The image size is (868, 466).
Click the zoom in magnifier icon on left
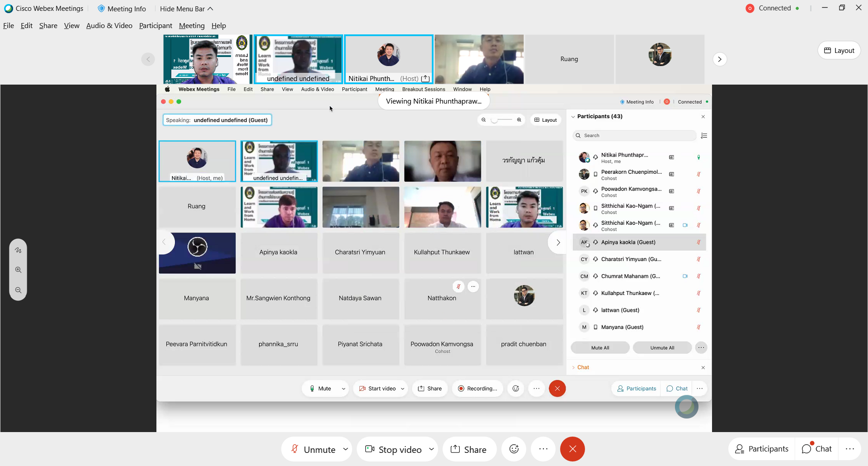18,270
